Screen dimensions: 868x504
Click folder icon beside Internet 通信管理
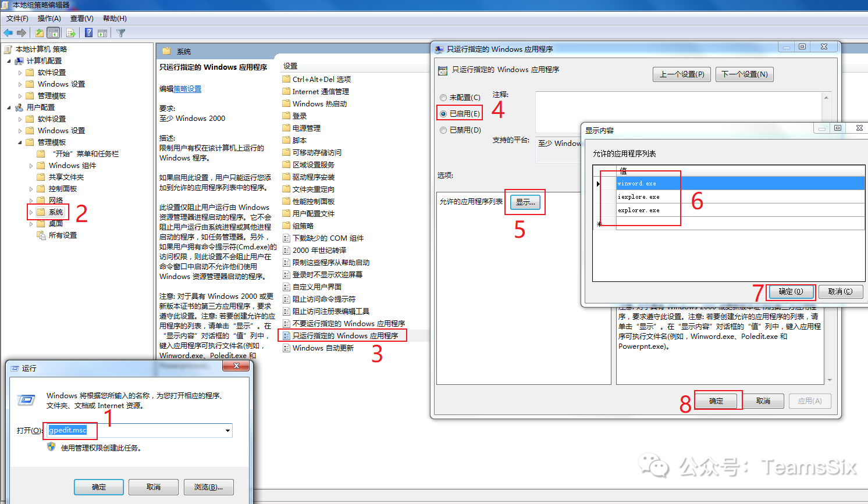coord(286,91)
